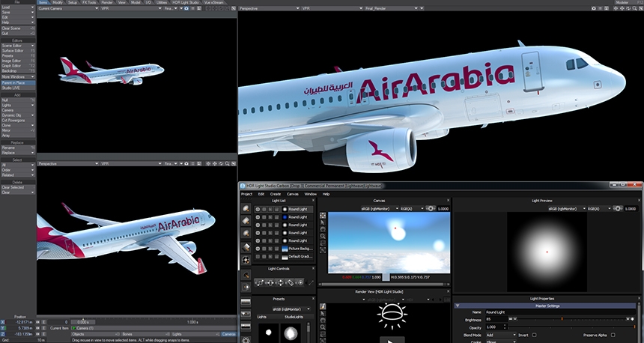Click the light Name input field

[x=559, y=312]
